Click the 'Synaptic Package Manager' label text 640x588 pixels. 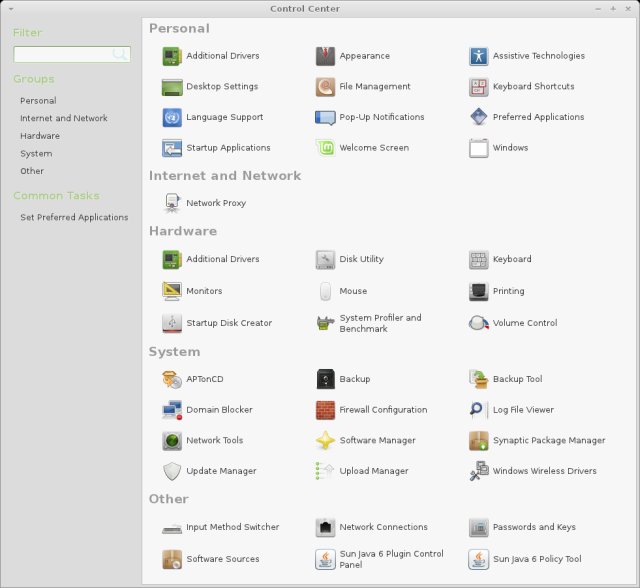pyautogui.click(x=549, y=440)
